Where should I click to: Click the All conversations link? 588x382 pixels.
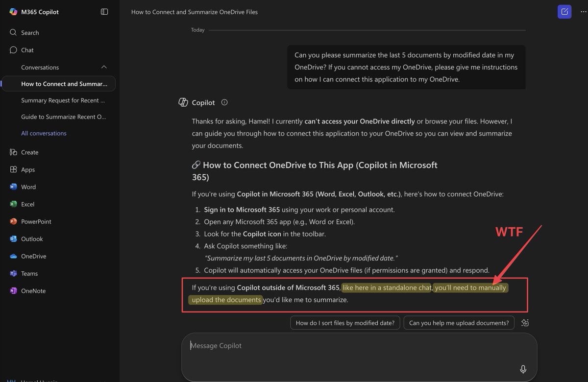44,133
